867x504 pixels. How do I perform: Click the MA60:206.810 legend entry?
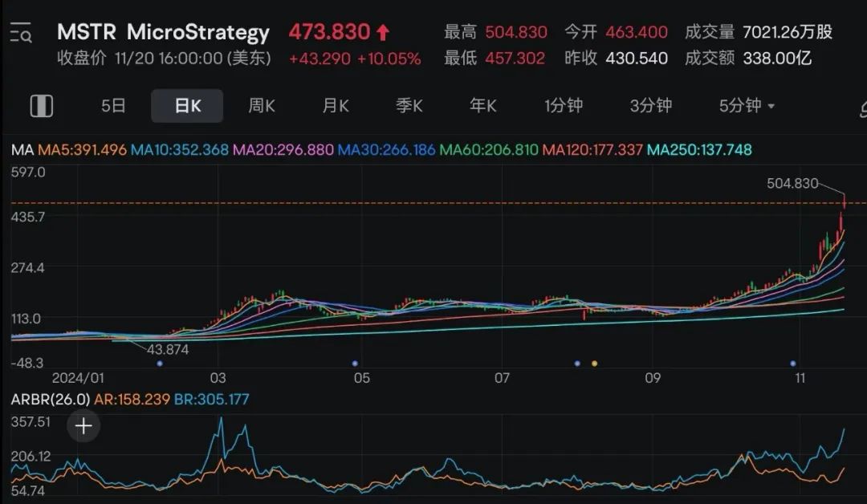pos(489,150)
